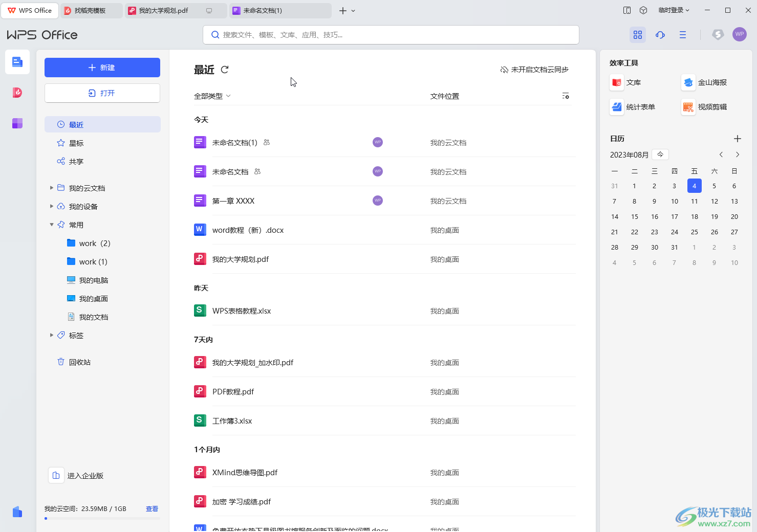Viewport: 757px width, 532px height.
Task: Click the cloud space usage progress bar
Action: [102, 519]
